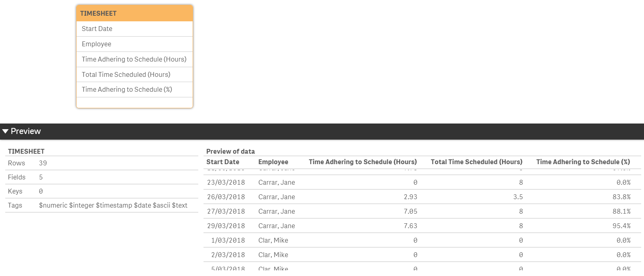Click Time Adhering to Schedule (%) preview column header
This screenshot has width=644, height=276.
(x=583, y=162)
